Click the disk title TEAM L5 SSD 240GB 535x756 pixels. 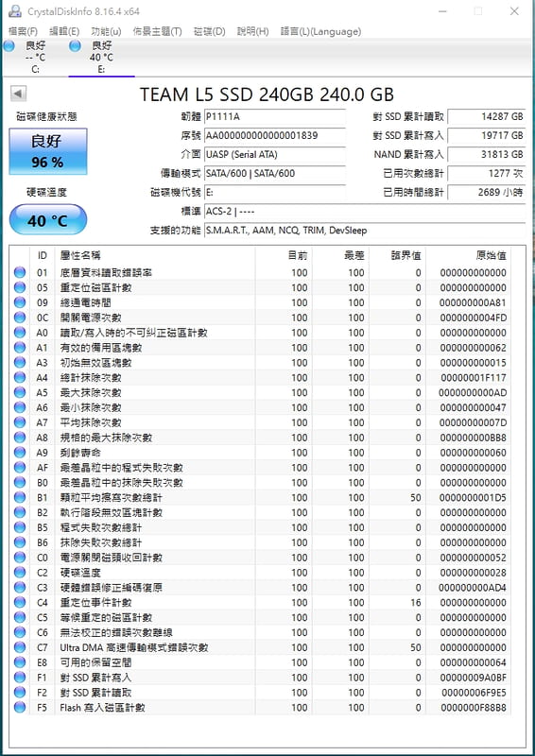pyautogui.click(x=267, y=94)
